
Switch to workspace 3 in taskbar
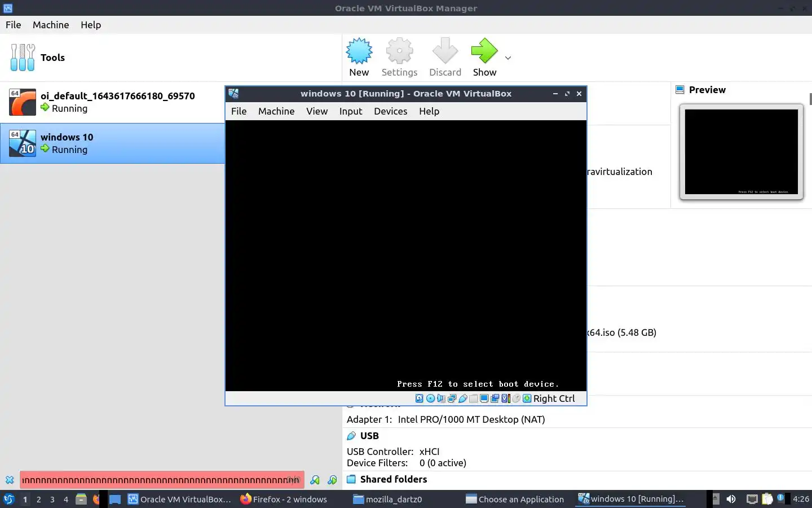coord(52,500)
